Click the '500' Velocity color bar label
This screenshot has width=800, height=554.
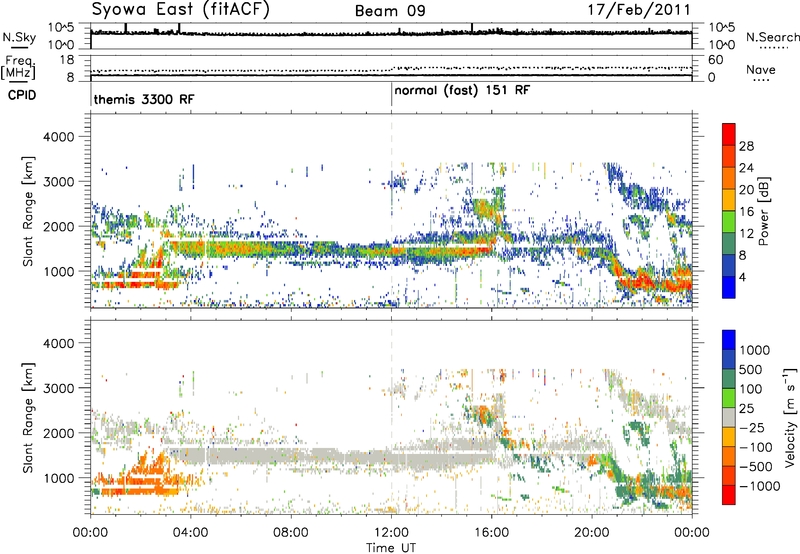(x=751, y=370)
